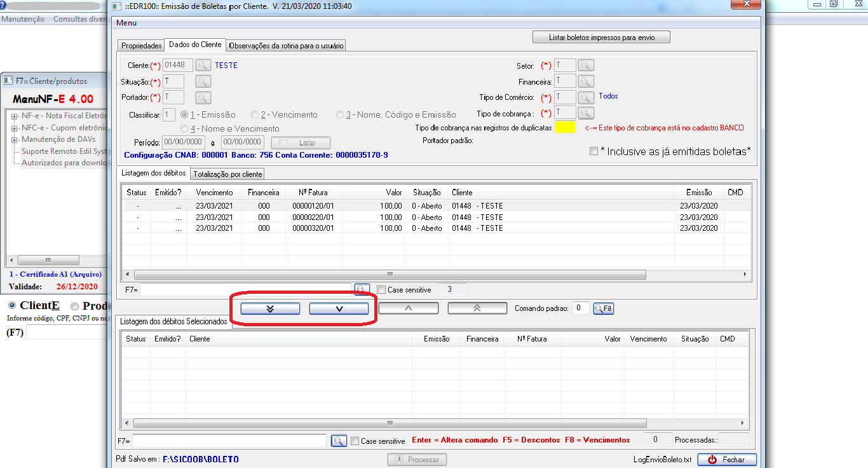
Task: Expand the 'Manutenção de DAVs' tree node
Action: [14, 139]
